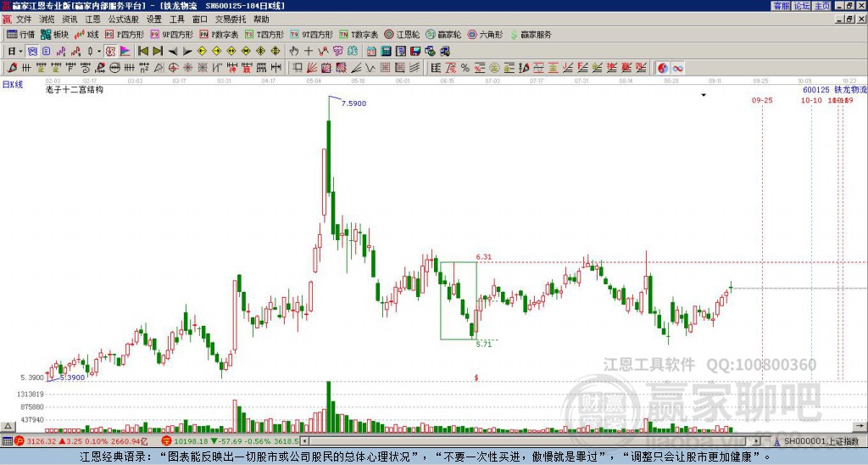This screenshot has width=868, height=465.
Task: Open the 帮助 menu
Action: [261, 20]
